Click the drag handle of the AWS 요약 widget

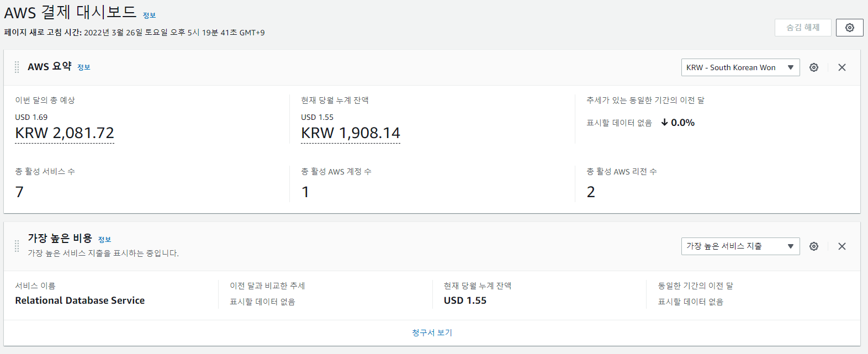click(x=17, y=67)
